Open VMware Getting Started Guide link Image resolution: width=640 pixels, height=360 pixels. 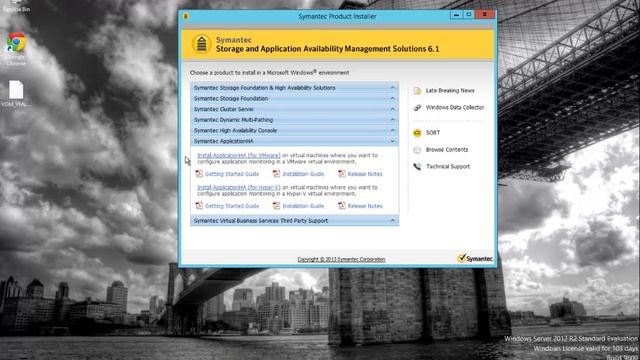click(x=232, y=174)
